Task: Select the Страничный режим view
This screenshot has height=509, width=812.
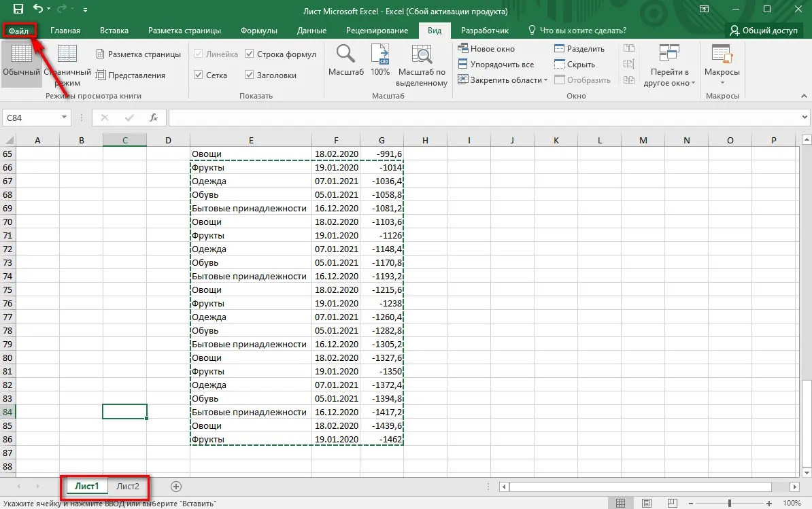Action: [67, 65]
